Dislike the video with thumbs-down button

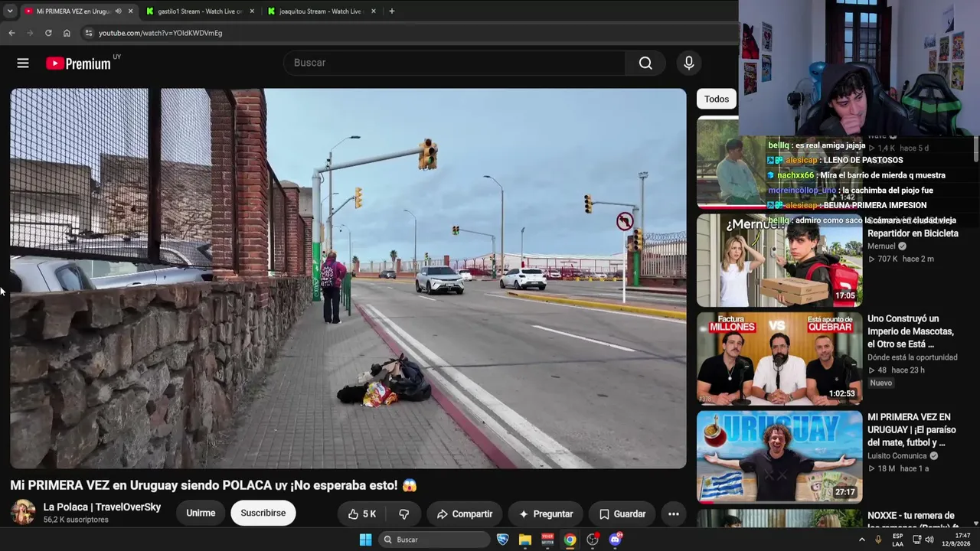coord(404,514)
